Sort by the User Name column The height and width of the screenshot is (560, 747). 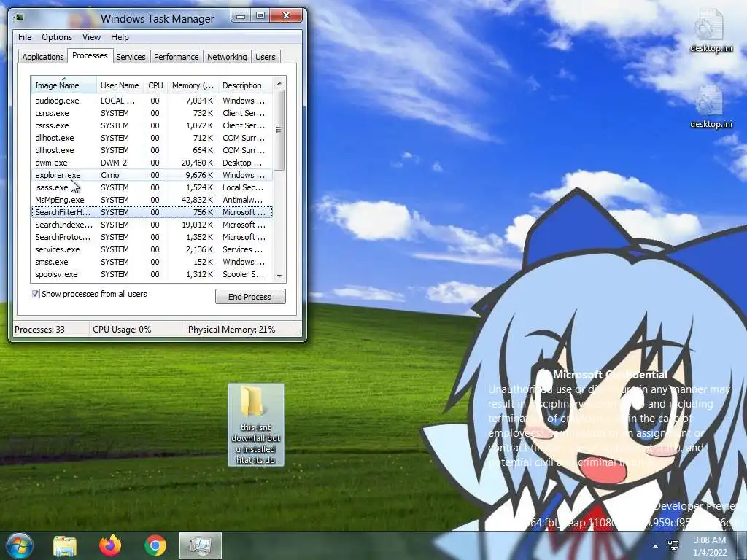[x=120, y=85]
